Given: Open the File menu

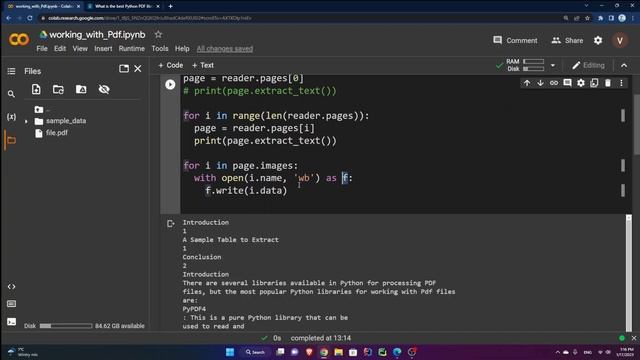Looking at the screenshot, I should pos(42,49).
